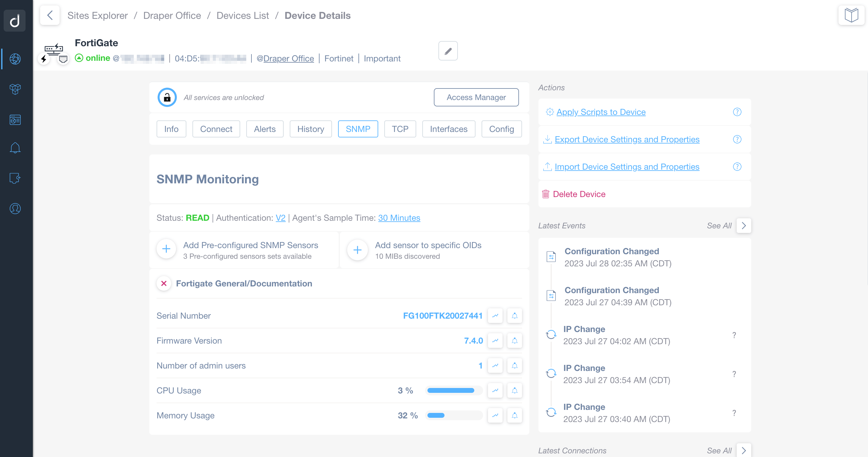Go to Devices List breadcrumb

pyautogui.click(x=243, y=16)
